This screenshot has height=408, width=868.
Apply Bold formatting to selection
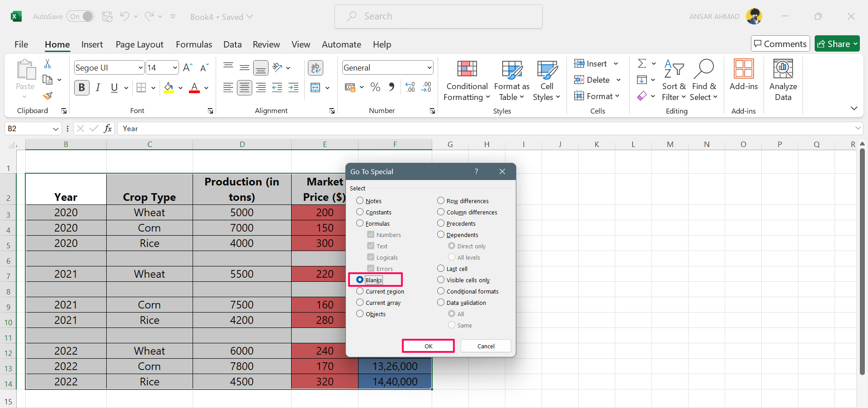(82, 87)
